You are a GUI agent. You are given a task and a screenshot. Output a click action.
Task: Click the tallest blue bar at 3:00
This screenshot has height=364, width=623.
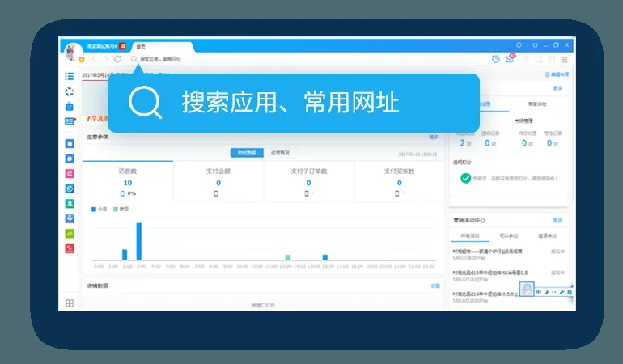click(x=138, y=241)
